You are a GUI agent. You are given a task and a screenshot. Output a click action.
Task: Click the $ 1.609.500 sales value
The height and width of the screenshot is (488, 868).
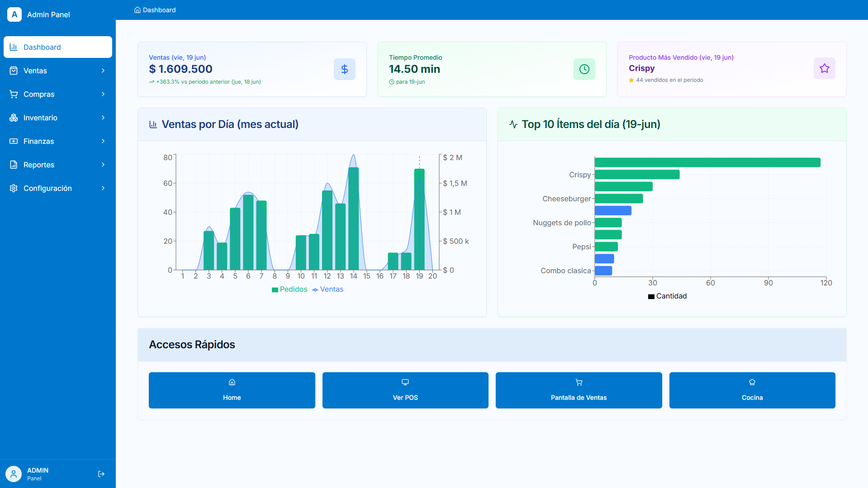(x=180, y=69)
